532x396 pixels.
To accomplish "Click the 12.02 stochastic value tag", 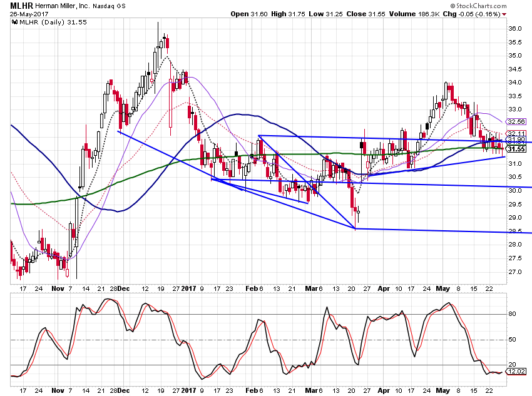I will click(x=516, y=372).
